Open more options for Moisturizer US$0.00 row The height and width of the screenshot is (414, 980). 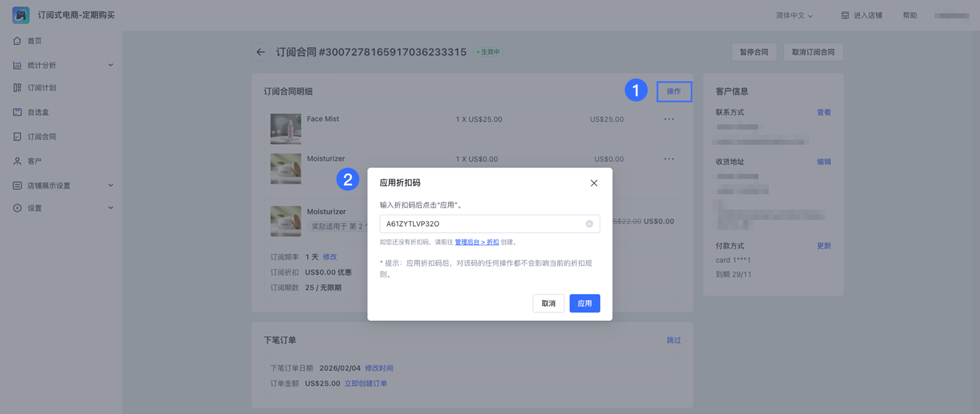(669, 159)
